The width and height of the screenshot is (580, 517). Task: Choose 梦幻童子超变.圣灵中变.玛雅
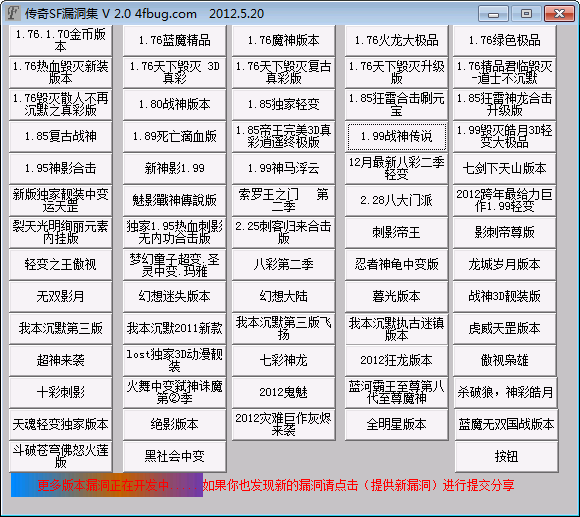tap(175, 264)
